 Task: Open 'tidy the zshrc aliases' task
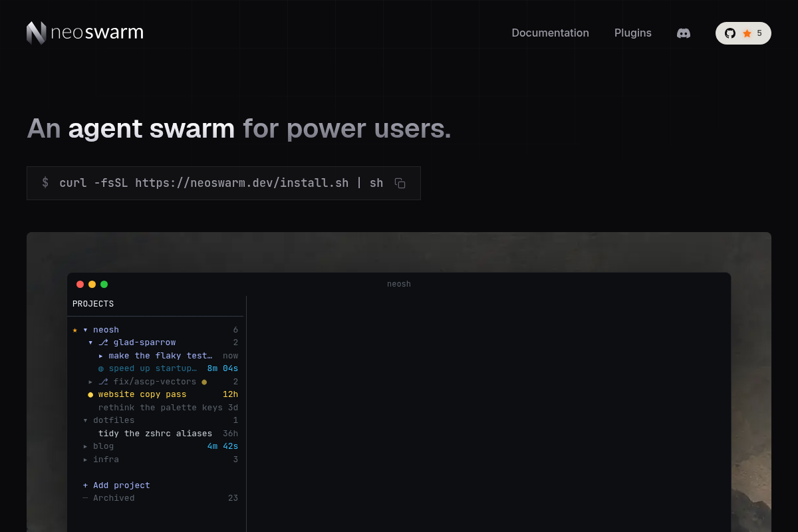pyautogui.click(x=155, y=434)
